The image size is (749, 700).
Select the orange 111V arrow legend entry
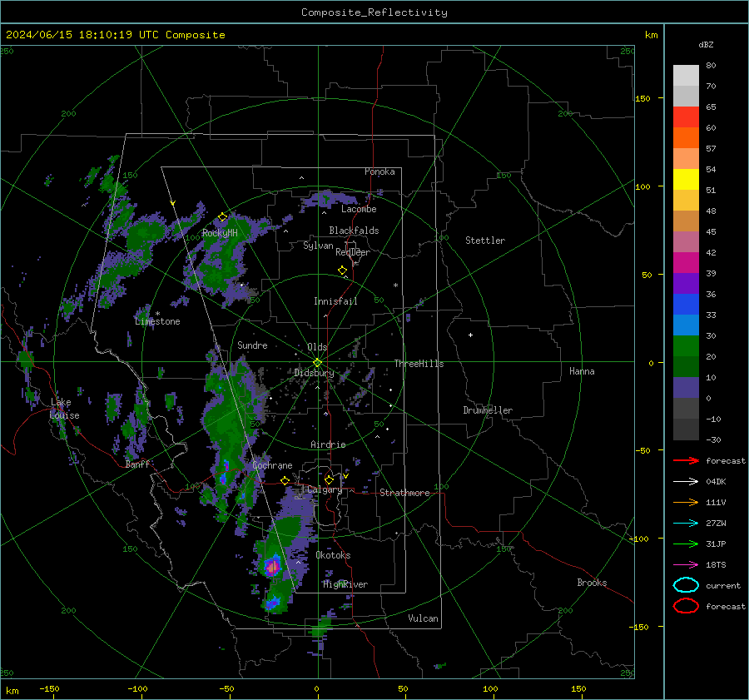click(x=686, y=502)
